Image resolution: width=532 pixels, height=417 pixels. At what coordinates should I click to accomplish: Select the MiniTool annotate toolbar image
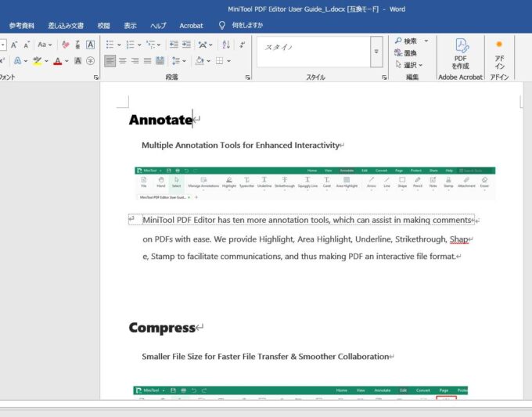tap(315, 183)
